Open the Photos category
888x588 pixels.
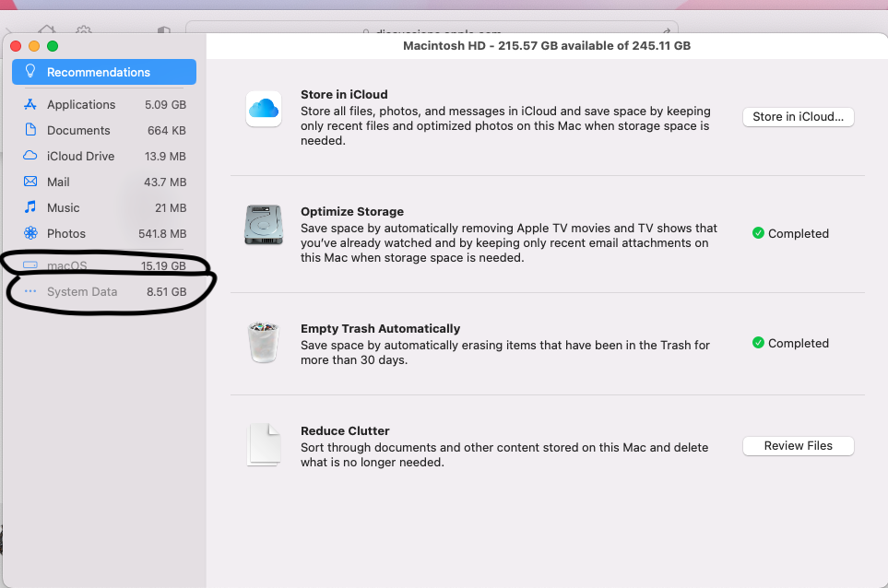[104, 233]
